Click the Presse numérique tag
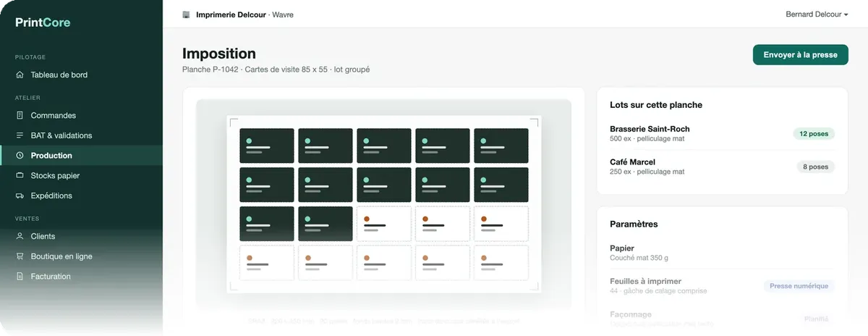Screen dimensions: 868x336 pos(799,286)
